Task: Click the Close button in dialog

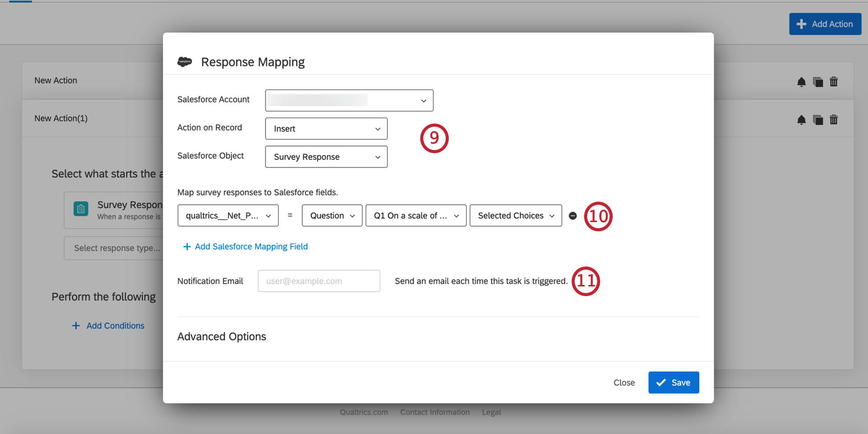Action: click(x=624, y=382)
